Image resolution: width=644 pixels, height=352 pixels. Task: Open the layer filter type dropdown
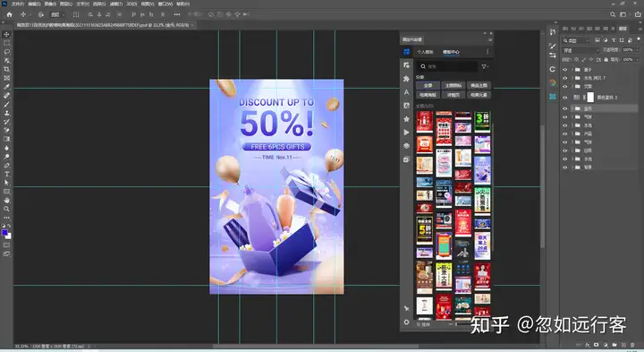(576, 40)
